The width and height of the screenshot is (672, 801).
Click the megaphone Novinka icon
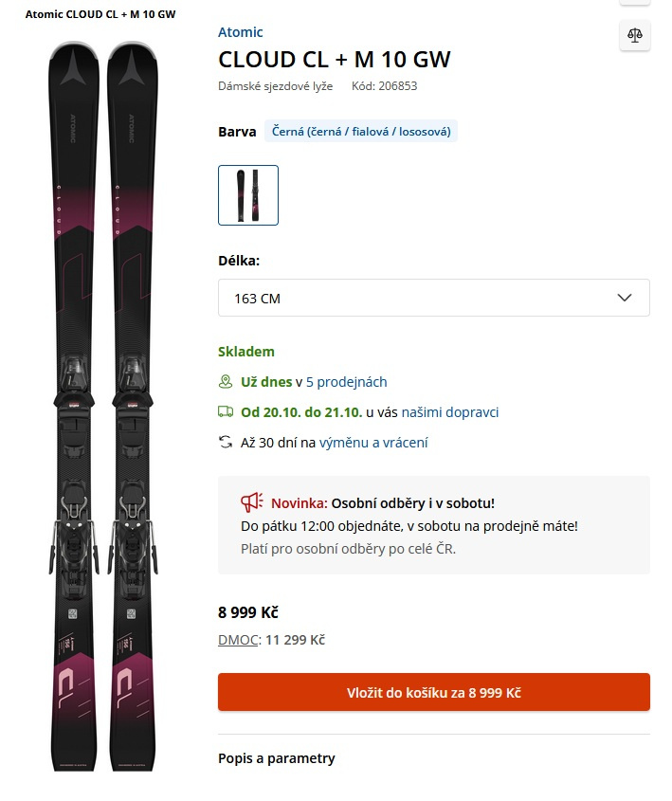pos(250,502)
